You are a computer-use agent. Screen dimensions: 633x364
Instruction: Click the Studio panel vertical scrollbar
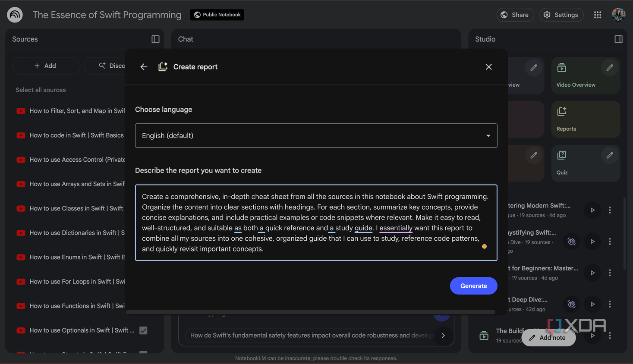click(x=624, y=233)
